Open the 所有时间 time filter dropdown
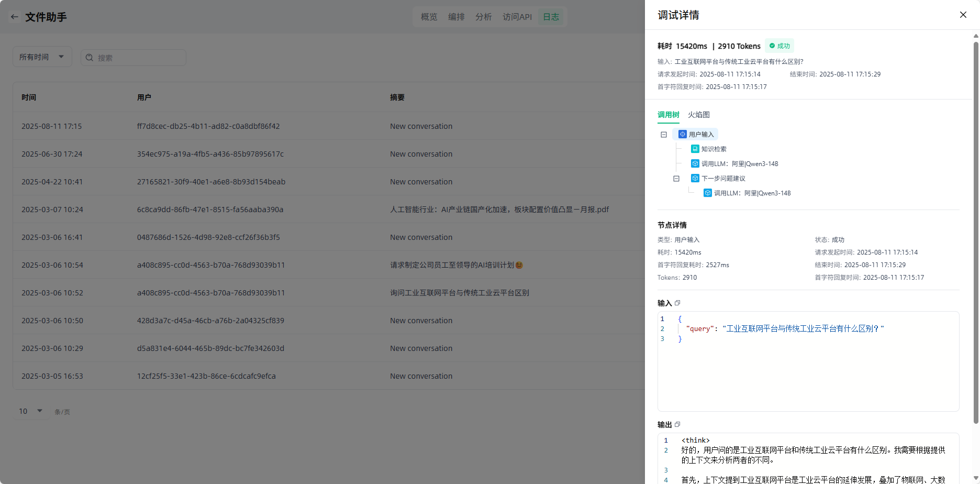980x484 pixels. tap(42, 57)
